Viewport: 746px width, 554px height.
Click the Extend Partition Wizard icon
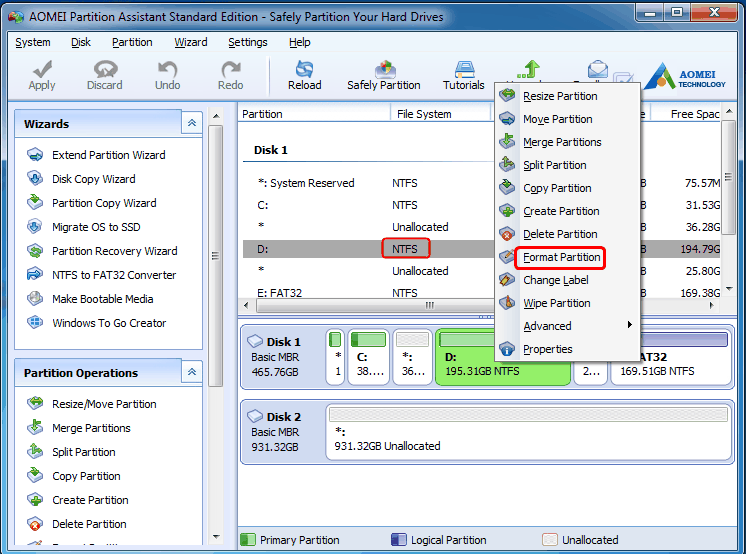click(35, 155)
